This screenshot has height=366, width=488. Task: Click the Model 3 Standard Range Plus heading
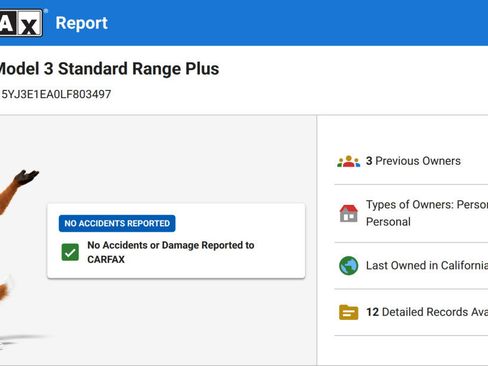109,69
